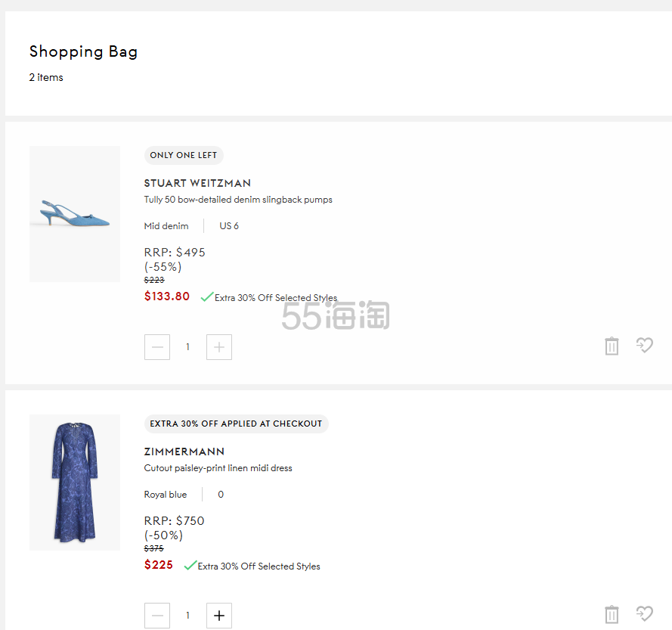
Task: Increase quantity of Zimmermann midi dress
Action: 219,616
